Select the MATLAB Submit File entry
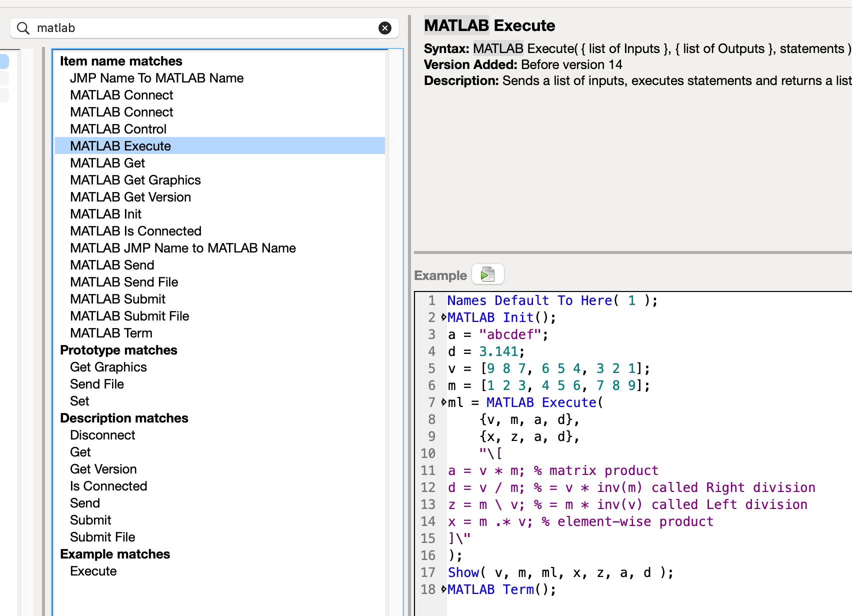 point(129,316)
